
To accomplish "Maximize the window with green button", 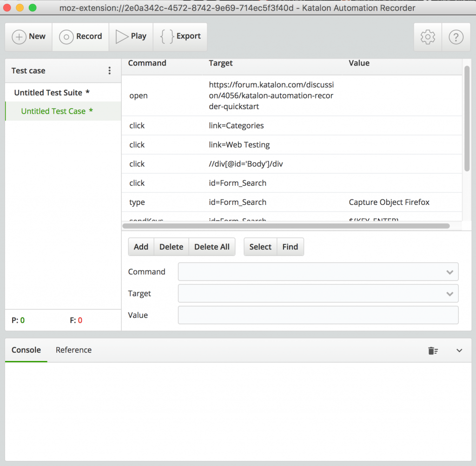I will 33,7.
